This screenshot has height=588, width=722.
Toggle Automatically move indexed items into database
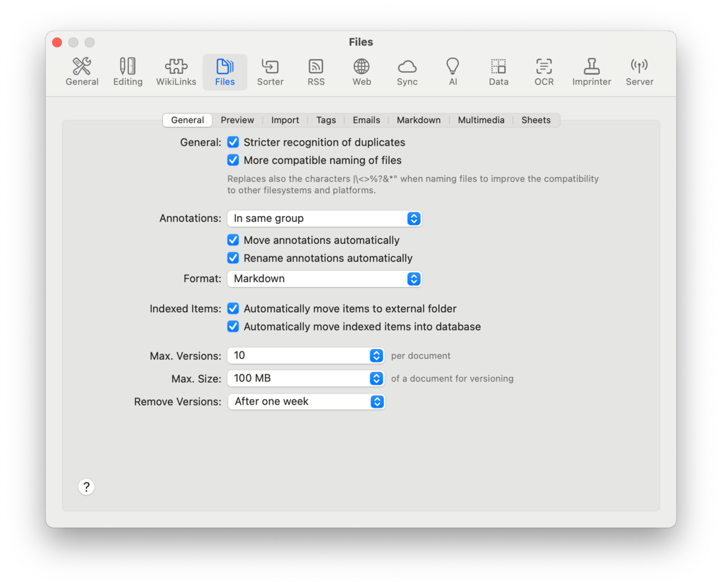(233, 327)
